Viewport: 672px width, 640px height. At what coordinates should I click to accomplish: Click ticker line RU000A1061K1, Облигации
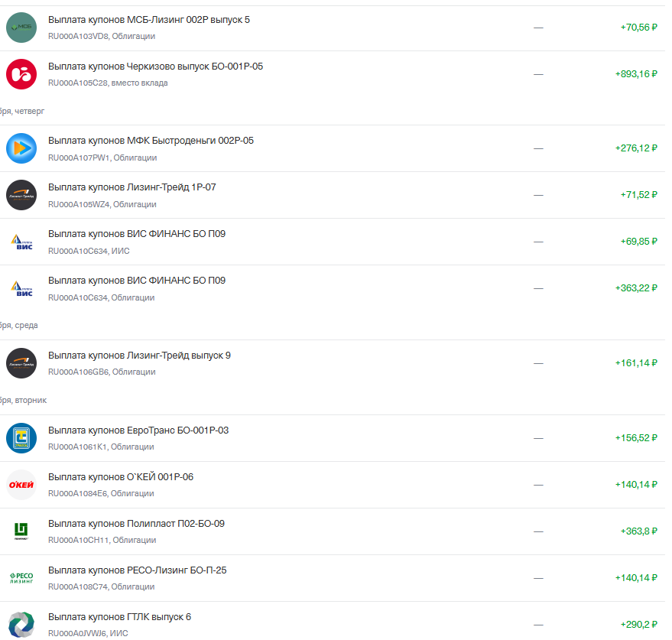101,447
